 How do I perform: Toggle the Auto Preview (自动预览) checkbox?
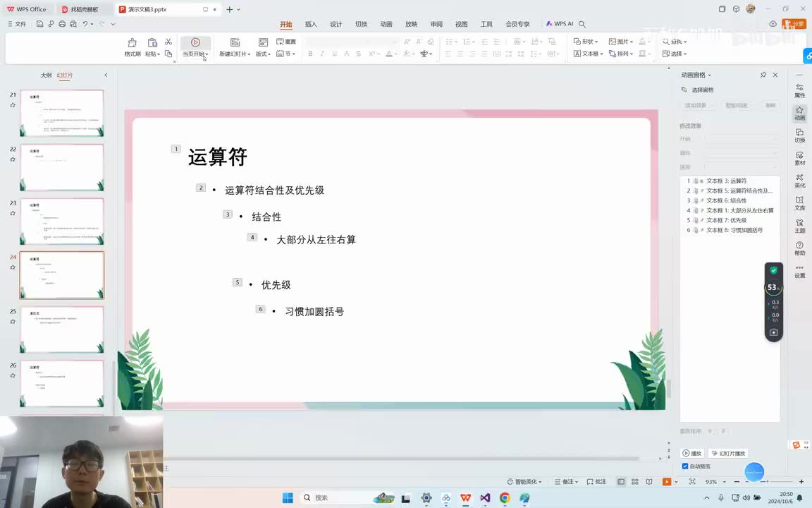tap(684, 466)
